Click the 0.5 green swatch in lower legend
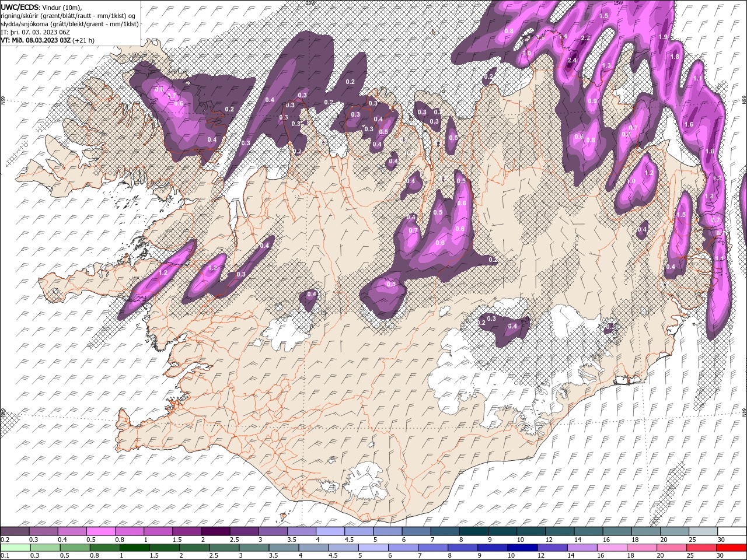 (x=75, y=548)
